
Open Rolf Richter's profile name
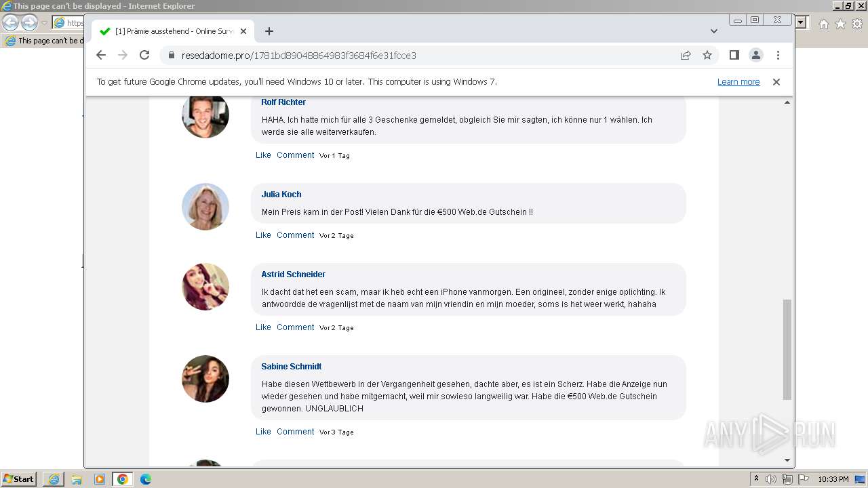point(283,102)
